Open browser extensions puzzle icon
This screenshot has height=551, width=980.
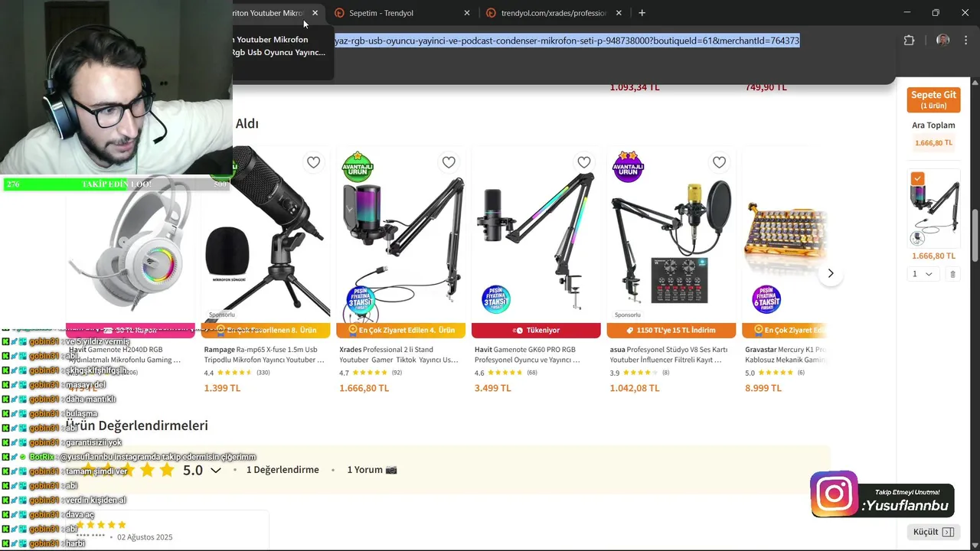[909, 41]
